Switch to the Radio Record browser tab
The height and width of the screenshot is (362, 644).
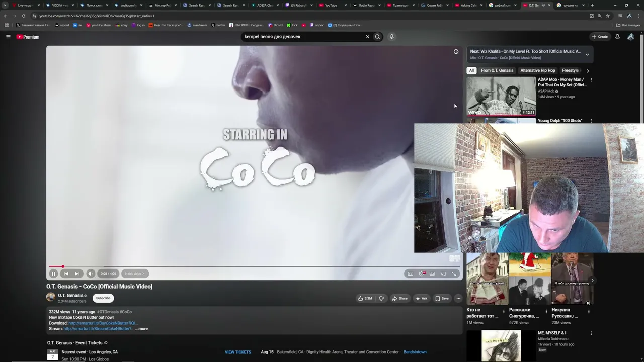point(366,5)
